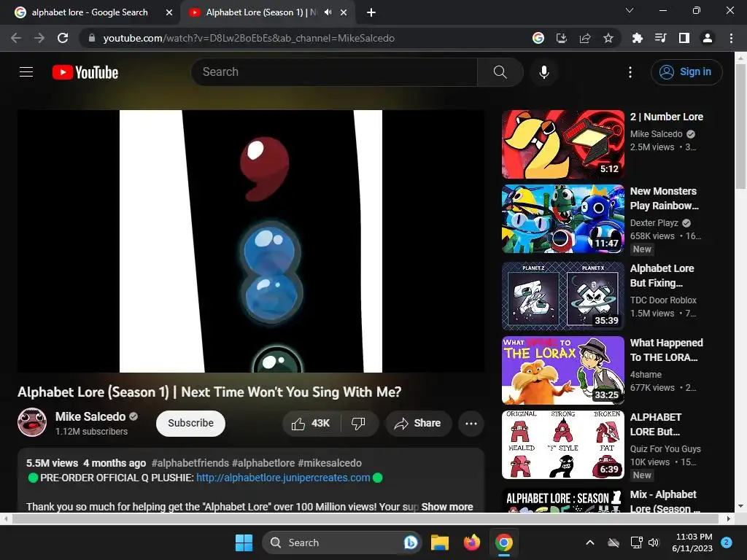Viewport: 747px width, 560px height.
Task: Bookmark this tab with the star
Action: (x=608, y=38)
